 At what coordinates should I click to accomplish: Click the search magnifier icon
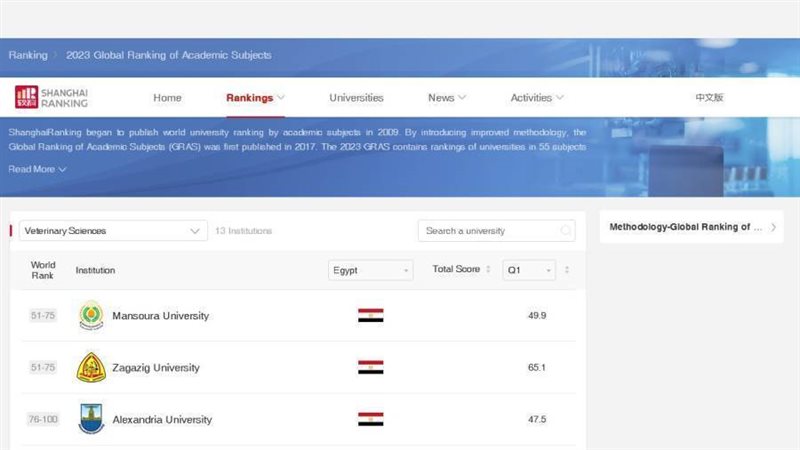566,231
